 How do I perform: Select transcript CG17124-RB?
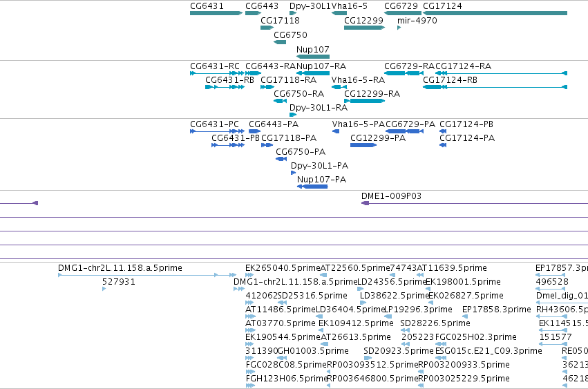[x=495, y=87]
